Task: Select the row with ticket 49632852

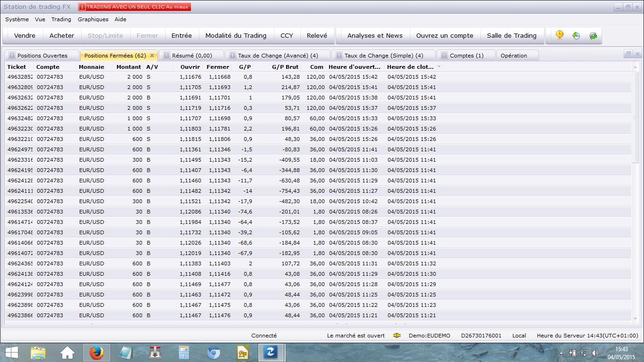Action: coord(318,77)
